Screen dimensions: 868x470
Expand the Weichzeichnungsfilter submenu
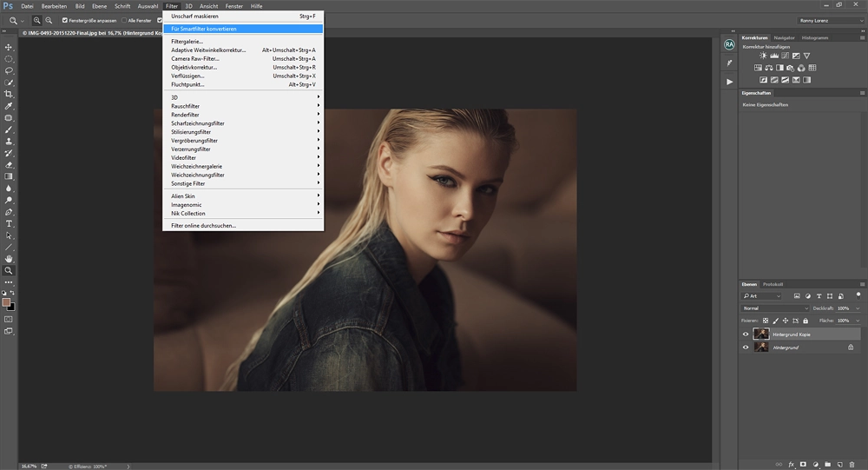(243, 175)
